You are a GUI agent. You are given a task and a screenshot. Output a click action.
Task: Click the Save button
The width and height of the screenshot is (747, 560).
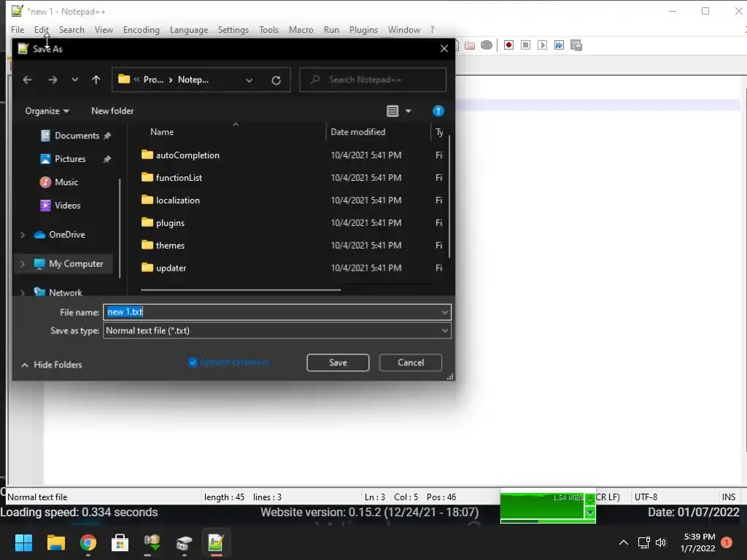pos(338,363)
